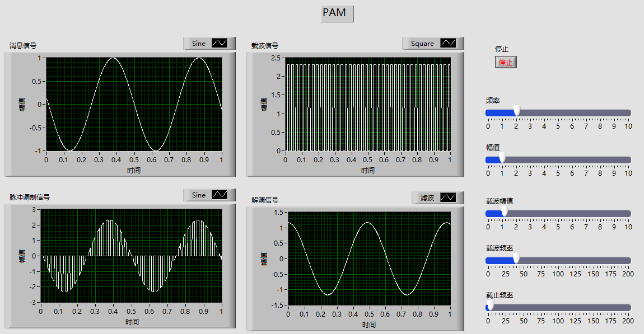Click the Square legend line icon of 载波信号 graph
This screenshot has width=644, height=334.
click(448, 43)
